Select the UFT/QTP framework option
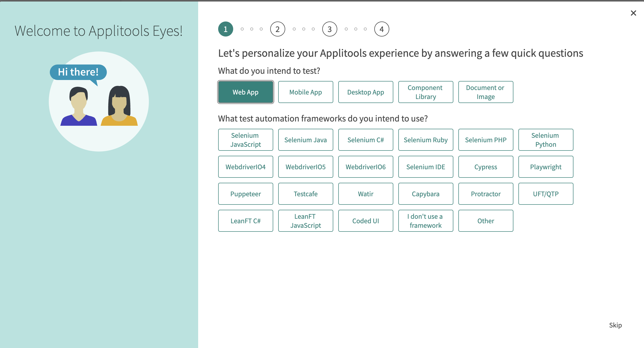This screenshot has height=348, width=644. [545, 194]
